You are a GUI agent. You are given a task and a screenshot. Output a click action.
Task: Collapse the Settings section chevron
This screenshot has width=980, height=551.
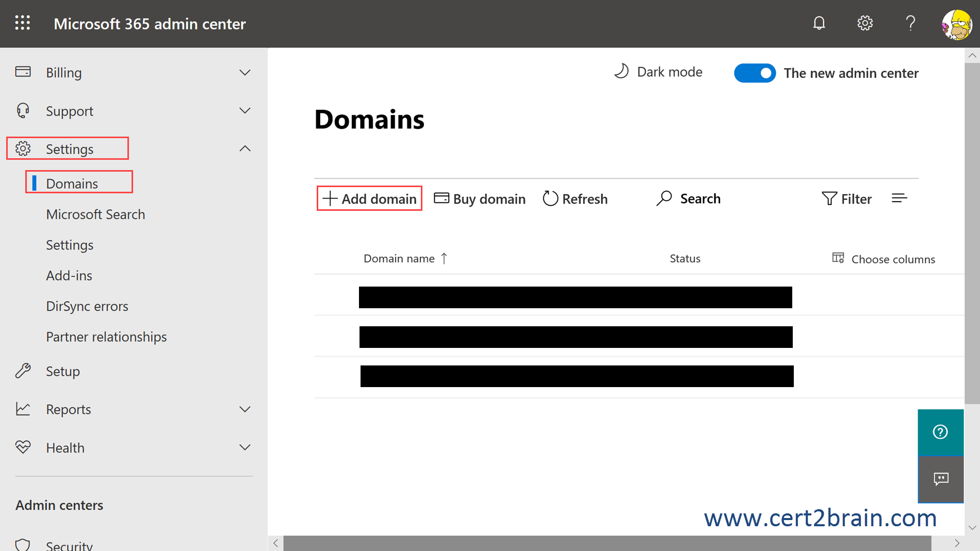pyautogui.click(x=245, y=148)
